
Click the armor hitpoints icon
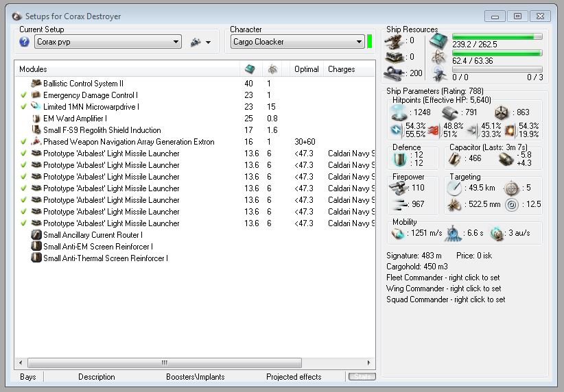[x=450, y=112]
